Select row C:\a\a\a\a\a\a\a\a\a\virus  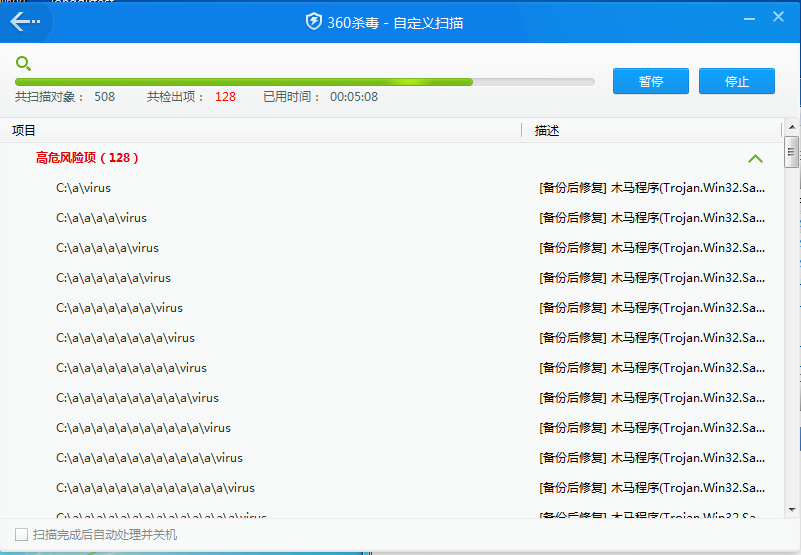pos(391,367)
